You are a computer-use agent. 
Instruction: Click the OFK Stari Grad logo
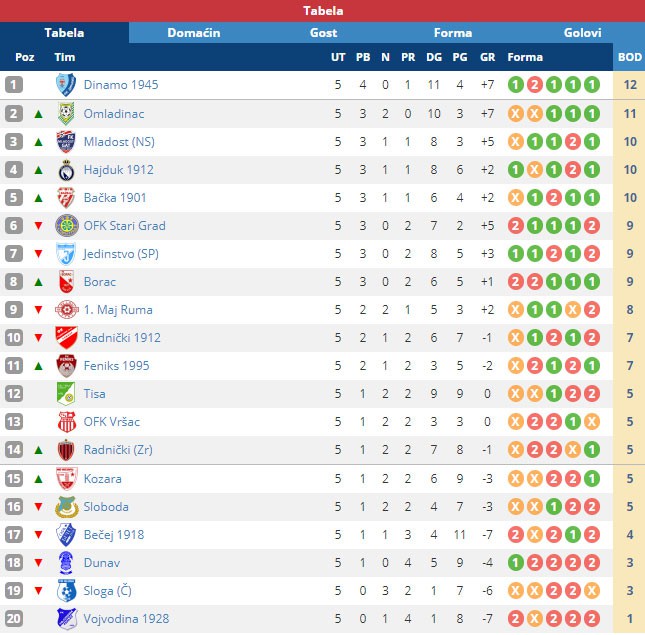click(66, 225)
